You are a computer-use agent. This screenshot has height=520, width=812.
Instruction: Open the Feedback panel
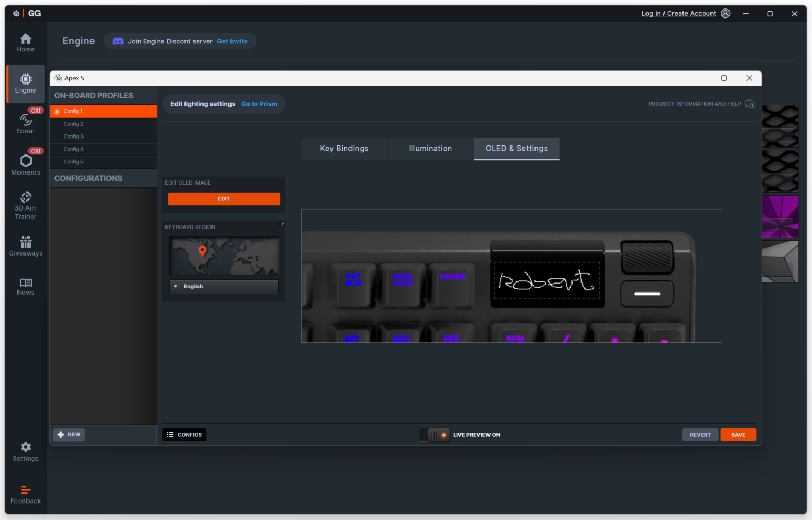(25, 493)
